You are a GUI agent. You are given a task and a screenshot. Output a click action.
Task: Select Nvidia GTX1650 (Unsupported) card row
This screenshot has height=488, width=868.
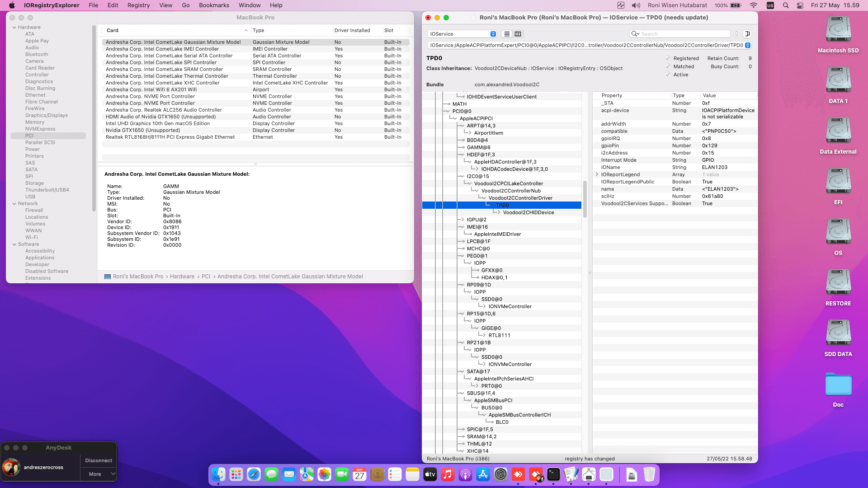click(255, 130)
